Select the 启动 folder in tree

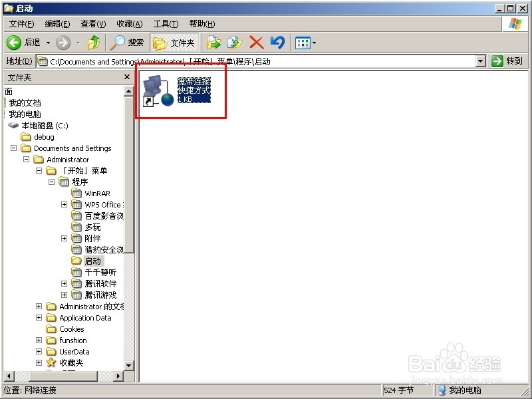coord(92,261)
